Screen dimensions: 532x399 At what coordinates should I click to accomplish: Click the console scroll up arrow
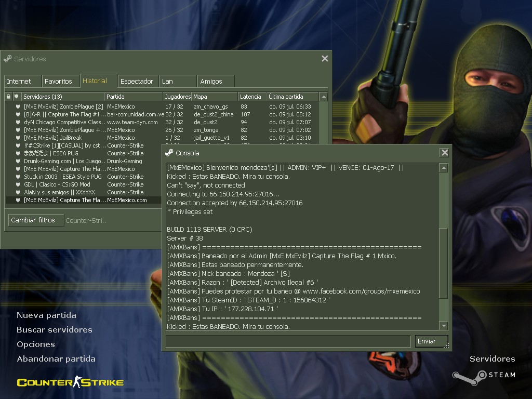coord(444,168)
